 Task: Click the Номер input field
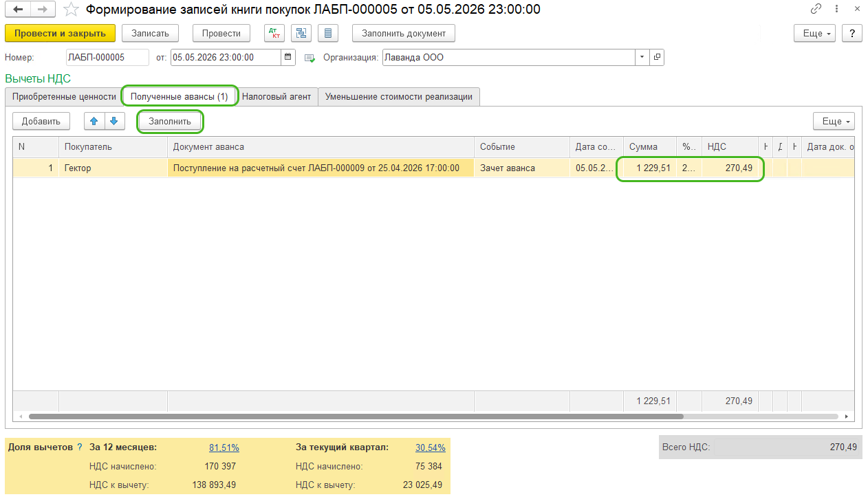[107, 58]
